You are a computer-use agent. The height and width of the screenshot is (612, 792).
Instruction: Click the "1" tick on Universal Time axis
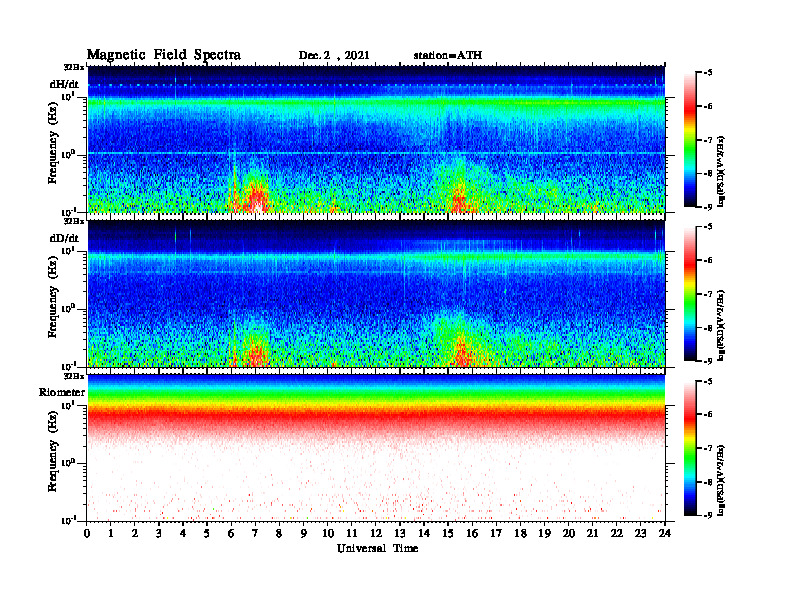pyautogui.click(x=111, y=533)
